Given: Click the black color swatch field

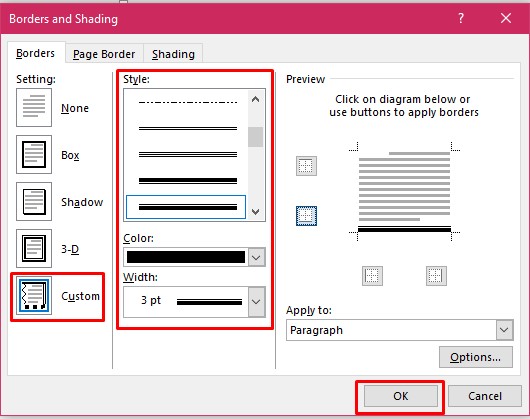Looking at the screenshot, I should (x=186, y=257).
